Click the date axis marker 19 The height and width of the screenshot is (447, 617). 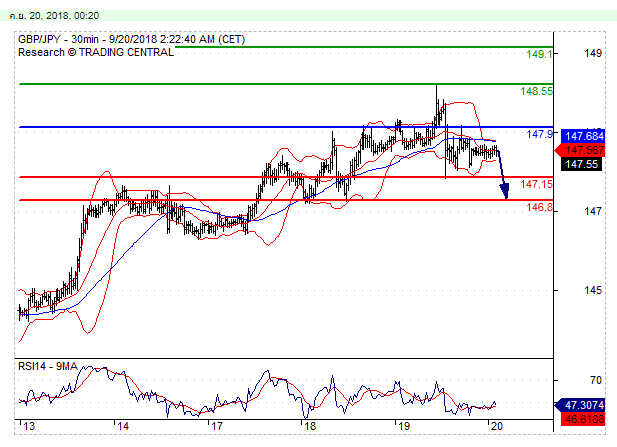pos(404,426)
